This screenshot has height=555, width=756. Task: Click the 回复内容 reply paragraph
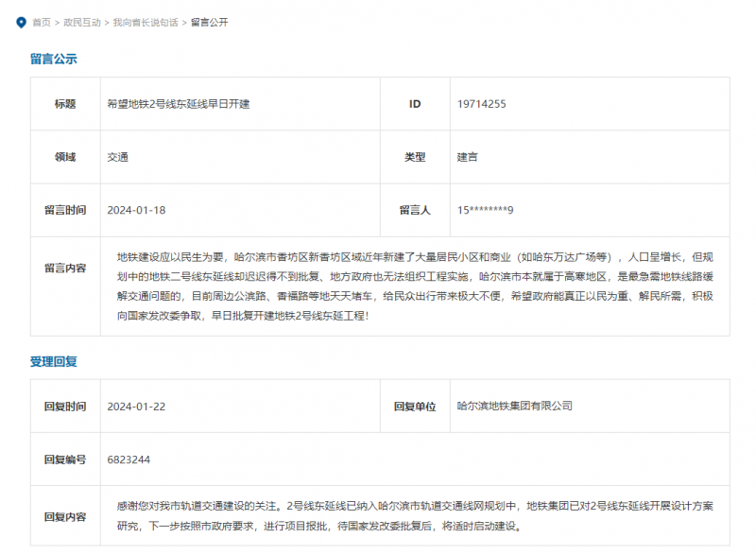tap(416, 516)
